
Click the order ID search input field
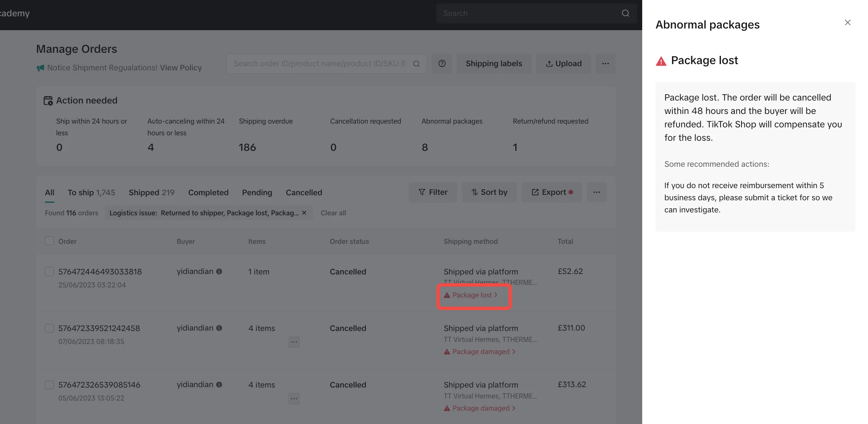coord(320,64)
